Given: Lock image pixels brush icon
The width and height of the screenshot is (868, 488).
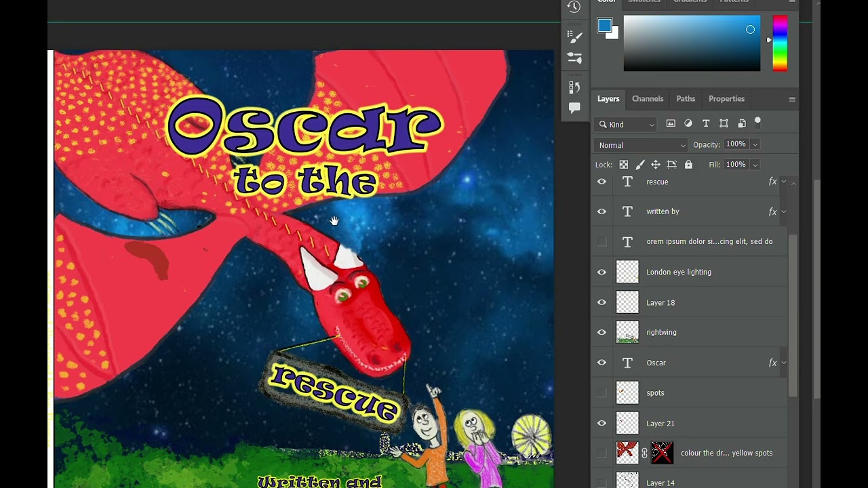Looking at the screenshot, I should click(639, 164).
